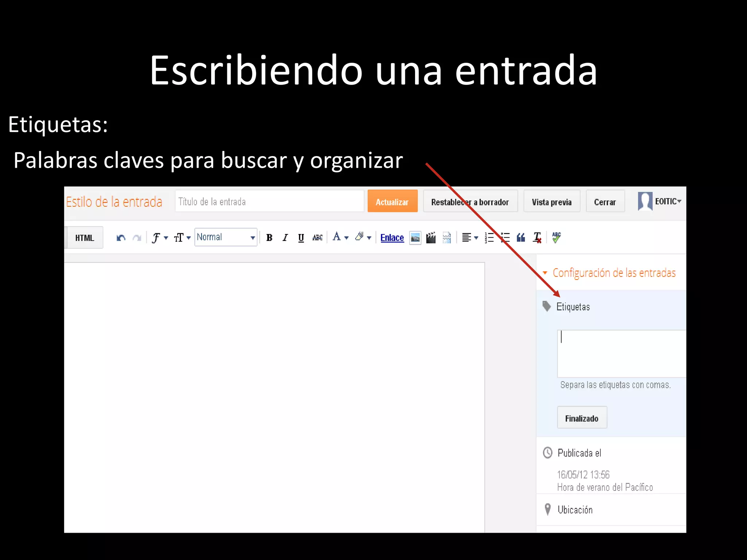Click in the blank post body editor

point(274,397)
